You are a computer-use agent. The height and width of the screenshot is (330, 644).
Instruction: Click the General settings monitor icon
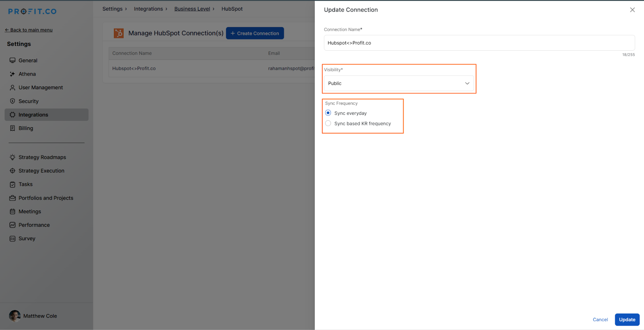click(12, 60)
